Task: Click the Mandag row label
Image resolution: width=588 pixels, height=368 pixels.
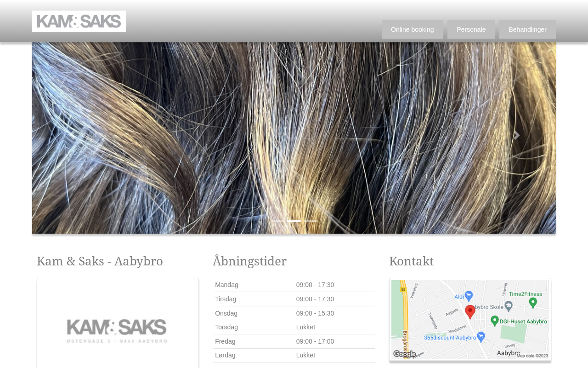Action: click(x=226, y=285)
